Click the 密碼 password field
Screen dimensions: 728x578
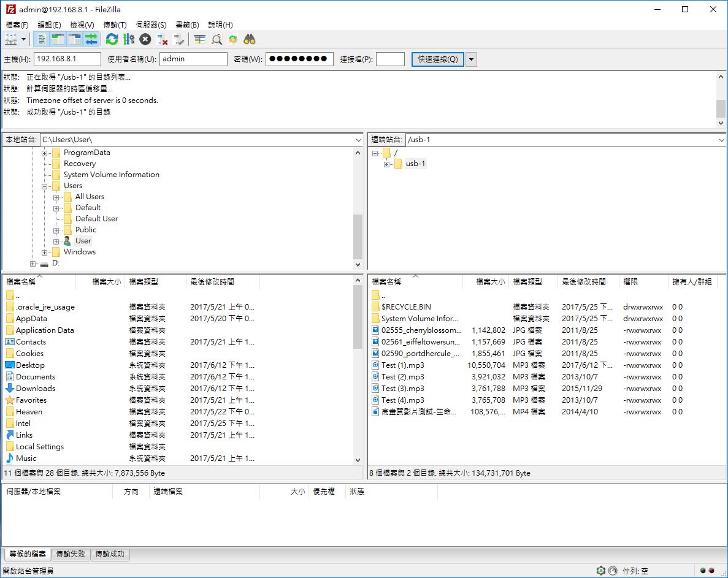pyautogui.click(x=299, y=59)
